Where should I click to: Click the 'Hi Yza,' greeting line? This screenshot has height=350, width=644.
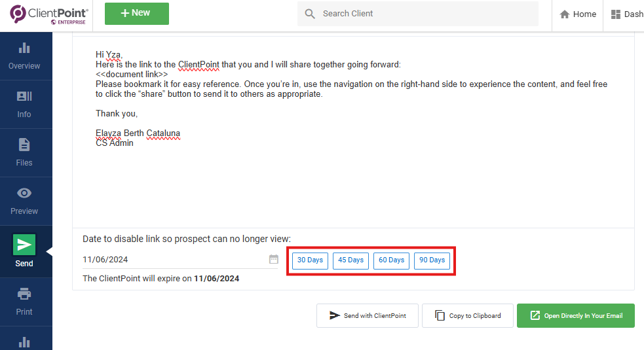[109, 54]
